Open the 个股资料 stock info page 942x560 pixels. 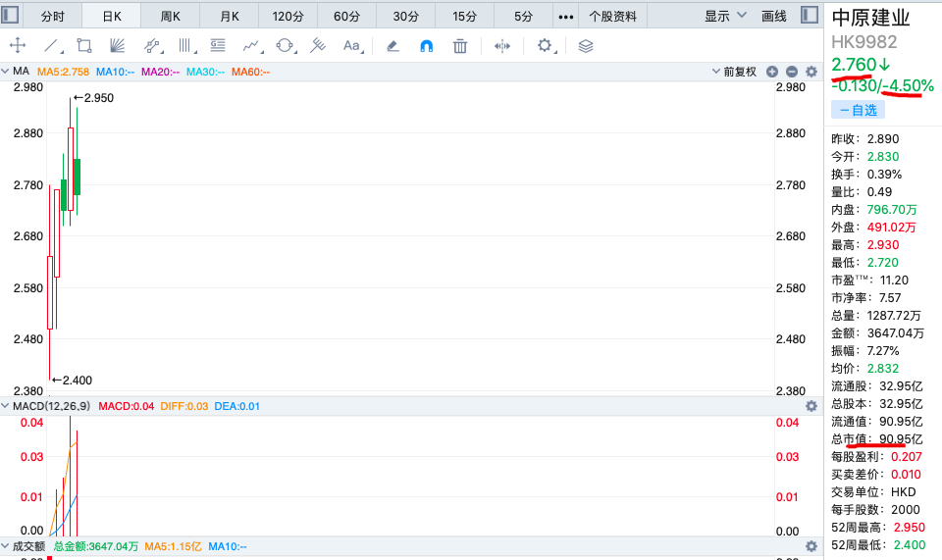(612, 16)
